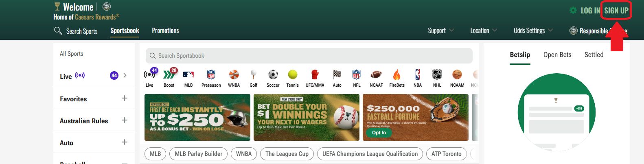Open the Support dropdown menu
Image resolution: width=644 pixels, height=164 pixels.
tap(441, 31)
